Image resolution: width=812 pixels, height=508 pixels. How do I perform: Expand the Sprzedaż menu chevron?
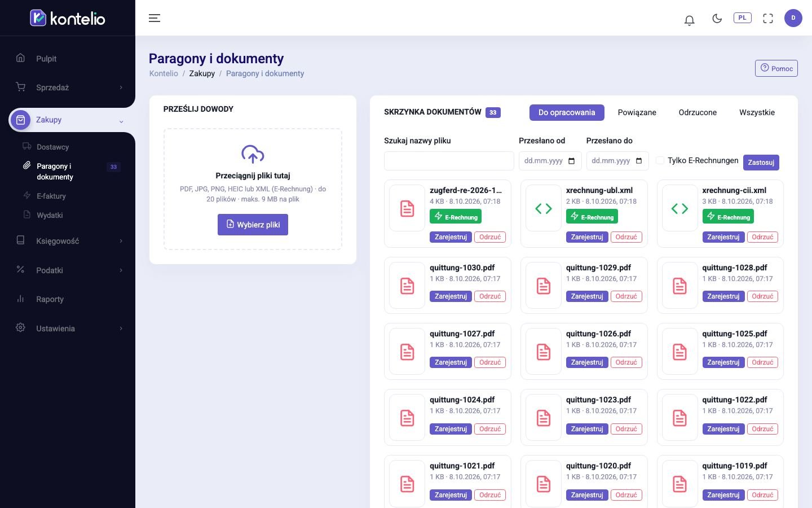[x=121, y=87]
